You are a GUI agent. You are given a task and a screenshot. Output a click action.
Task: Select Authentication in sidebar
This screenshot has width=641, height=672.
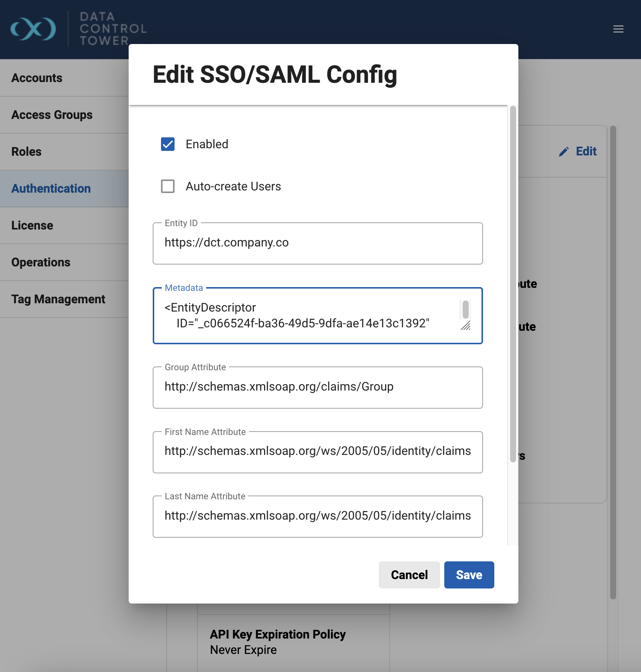(64, 189)
